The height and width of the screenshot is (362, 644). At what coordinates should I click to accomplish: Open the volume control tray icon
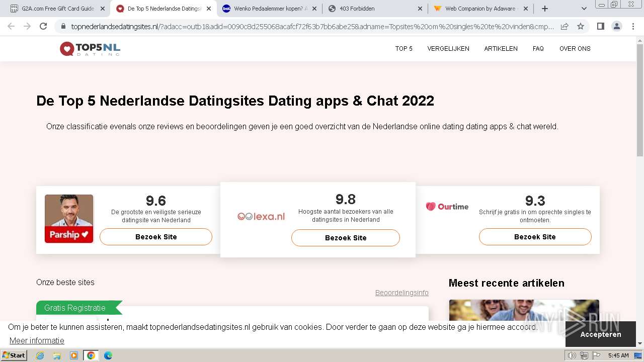[x=572, y=355]
